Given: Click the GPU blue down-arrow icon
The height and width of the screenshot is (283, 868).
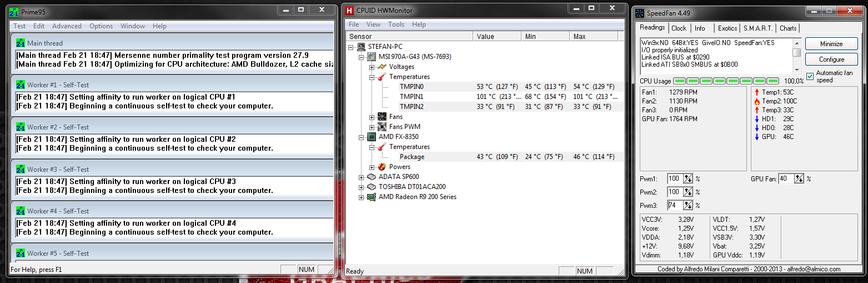Looking at the screenshot, I should click(x=757, y=137).
